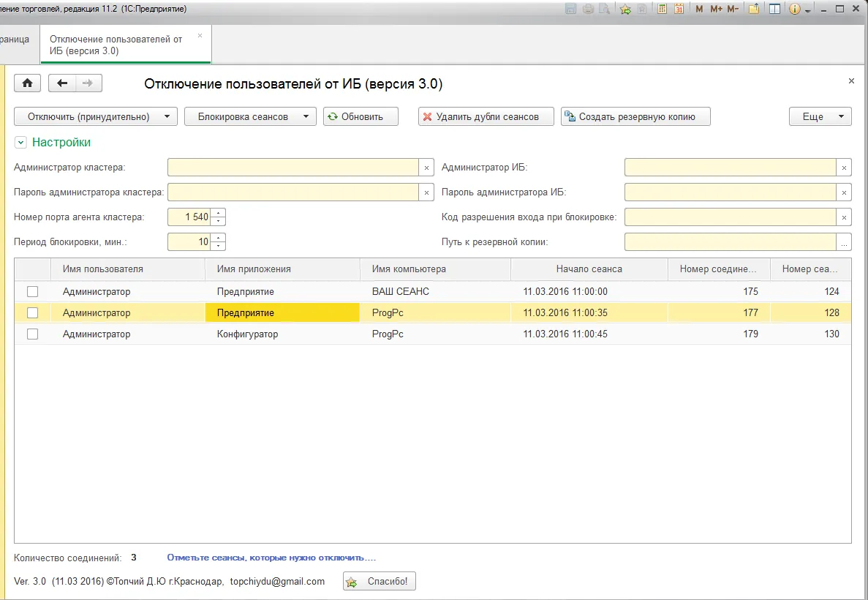Go to the home page with the house icon
The height and width of the screenshot is (600, 868).
click(28, 83)
